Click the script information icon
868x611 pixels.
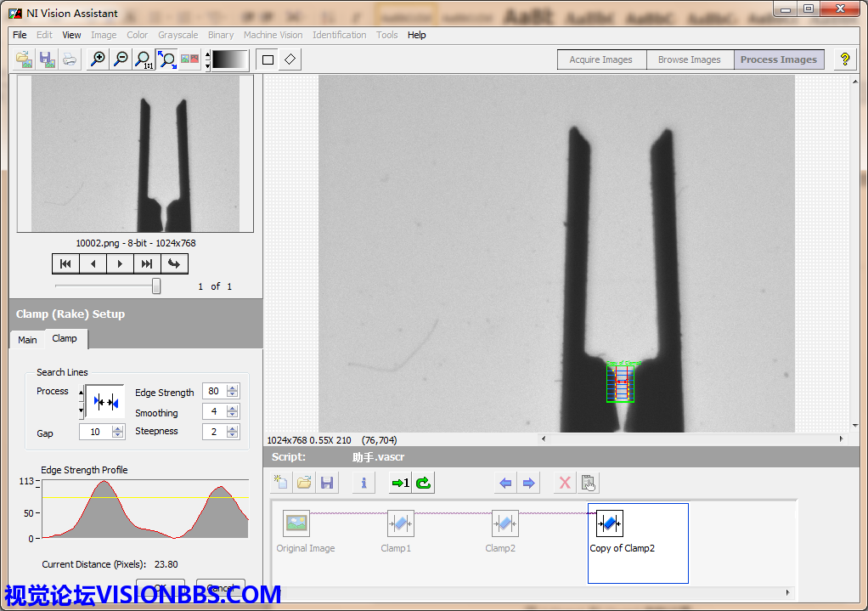tap(364, 484)
